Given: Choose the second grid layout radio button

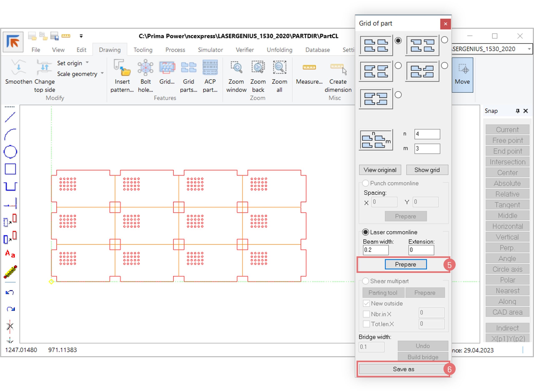Looking at the screenshot, I should pyautogui.click(x=444, y=40).
